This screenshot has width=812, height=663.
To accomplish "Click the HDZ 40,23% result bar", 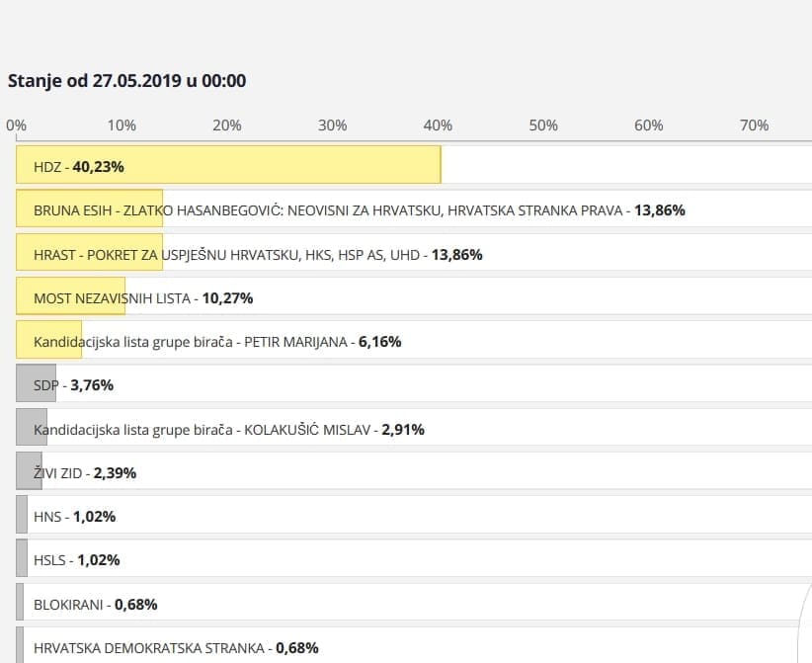I will (228, 166).
